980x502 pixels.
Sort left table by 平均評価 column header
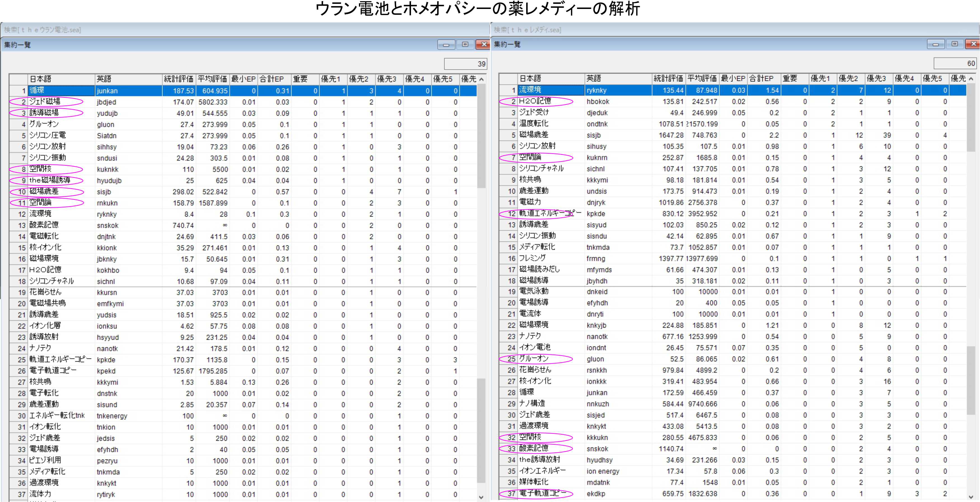point(212,79)
